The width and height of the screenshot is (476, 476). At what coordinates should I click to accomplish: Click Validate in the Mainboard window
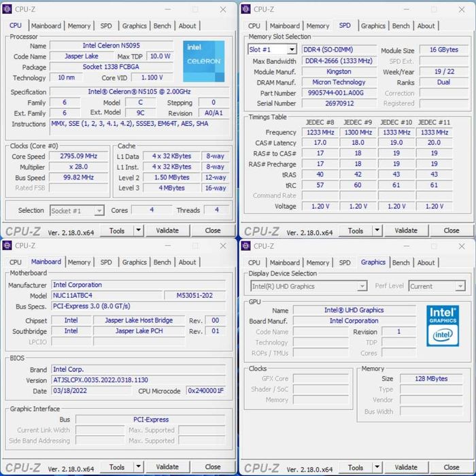(167, 466)
